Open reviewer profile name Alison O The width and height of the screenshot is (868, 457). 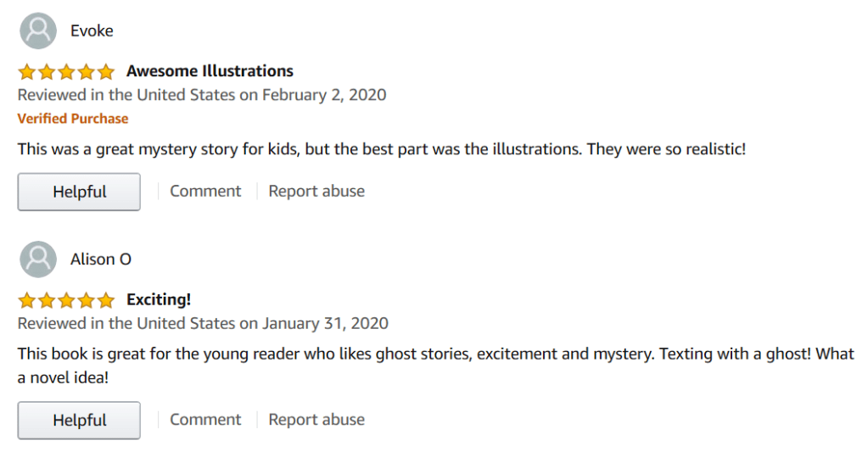(x=101, y=259)
